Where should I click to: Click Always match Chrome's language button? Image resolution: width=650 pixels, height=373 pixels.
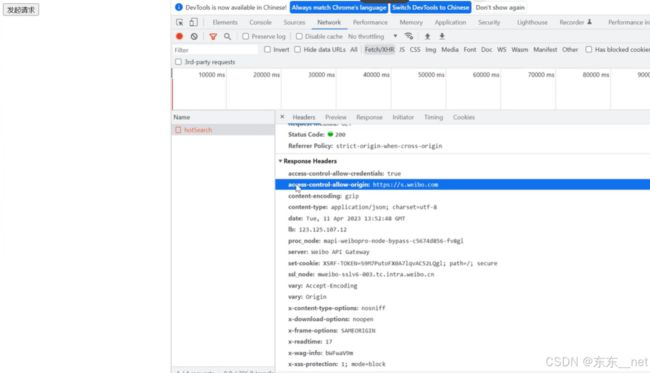pos(339,7)
